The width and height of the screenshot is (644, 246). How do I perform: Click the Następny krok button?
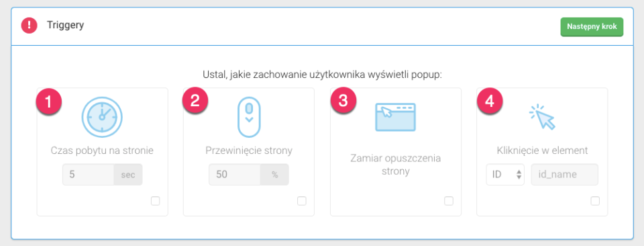[592, 27]
